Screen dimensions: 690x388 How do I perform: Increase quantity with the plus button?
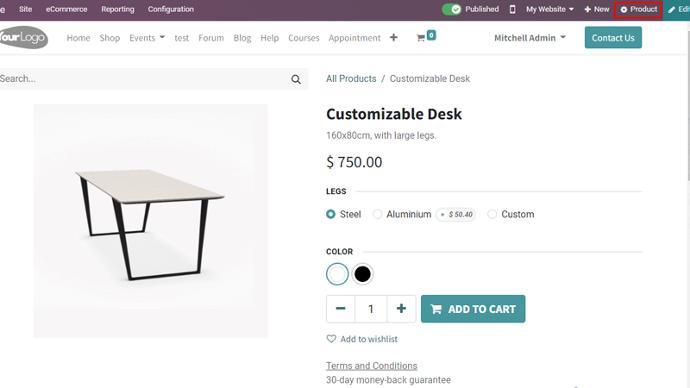[x=401, y=309]
